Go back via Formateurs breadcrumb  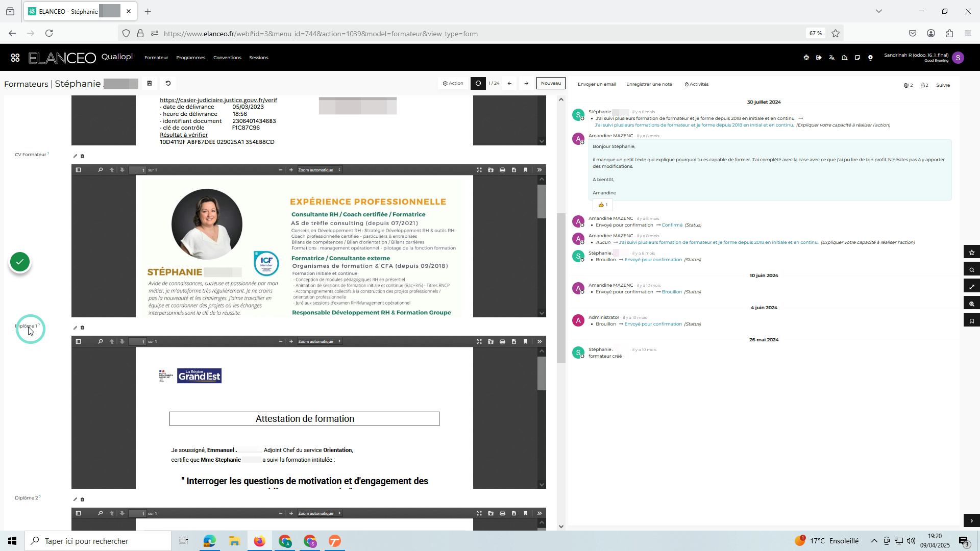[26, 84]
